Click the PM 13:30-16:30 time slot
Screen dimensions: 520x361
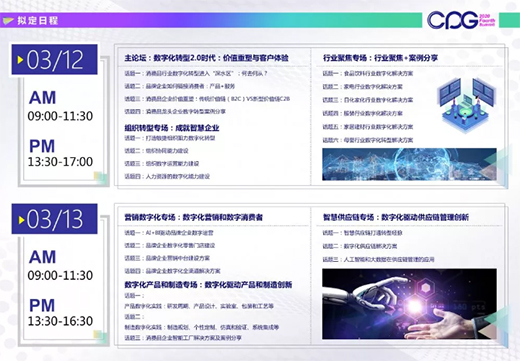coord(60,312)
